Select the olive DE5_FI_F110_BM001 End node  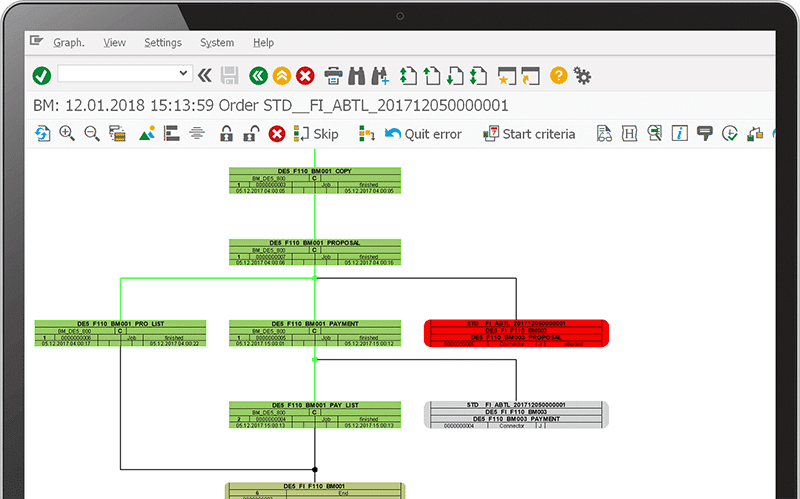(x=315, y=491)
